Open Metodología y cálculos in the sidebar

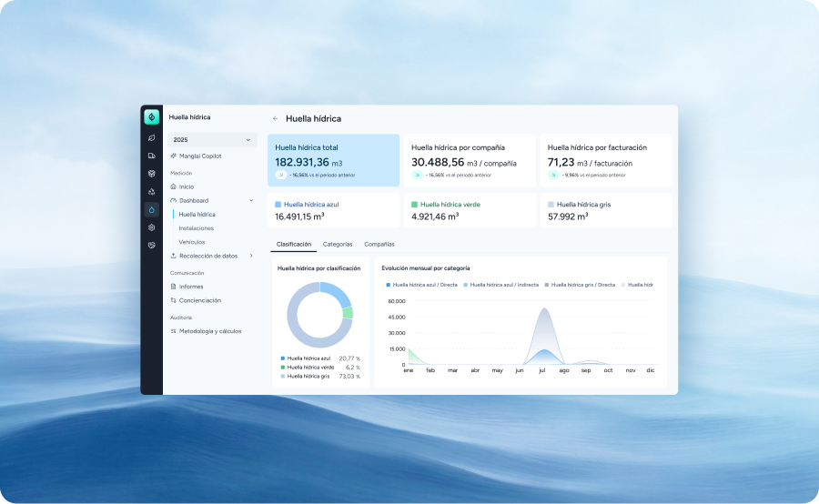click(x=210, y=331)
